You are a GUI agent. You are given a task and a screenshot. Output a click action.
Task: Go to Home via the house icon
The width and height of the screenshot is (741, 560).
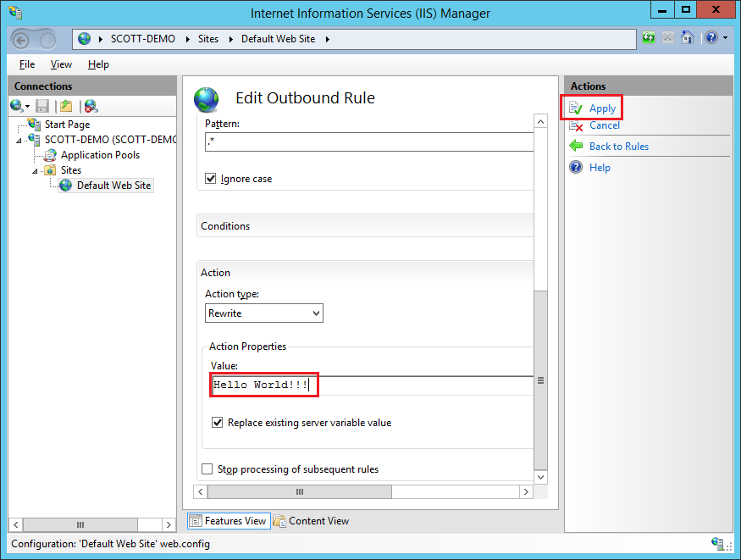pos(688,38)
